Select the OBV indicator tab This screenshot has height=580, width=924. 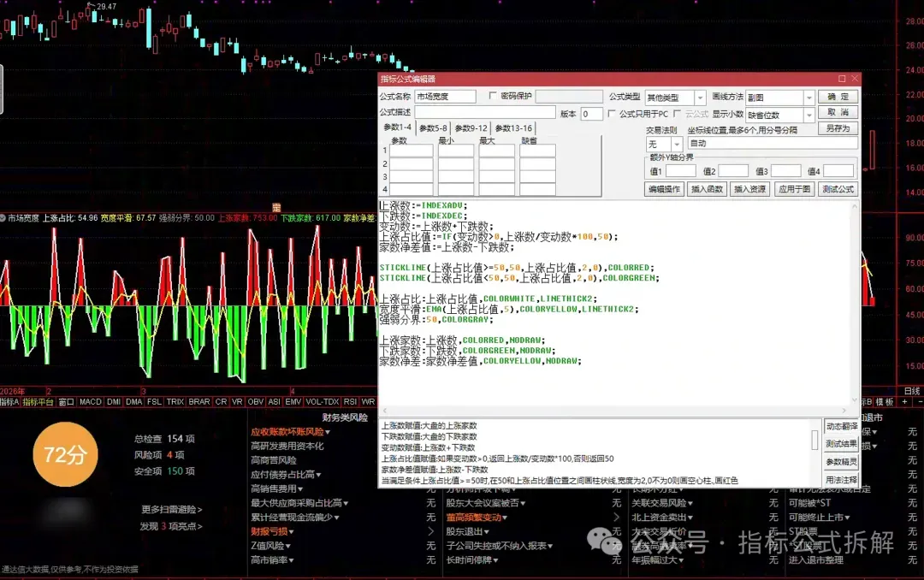255,401
